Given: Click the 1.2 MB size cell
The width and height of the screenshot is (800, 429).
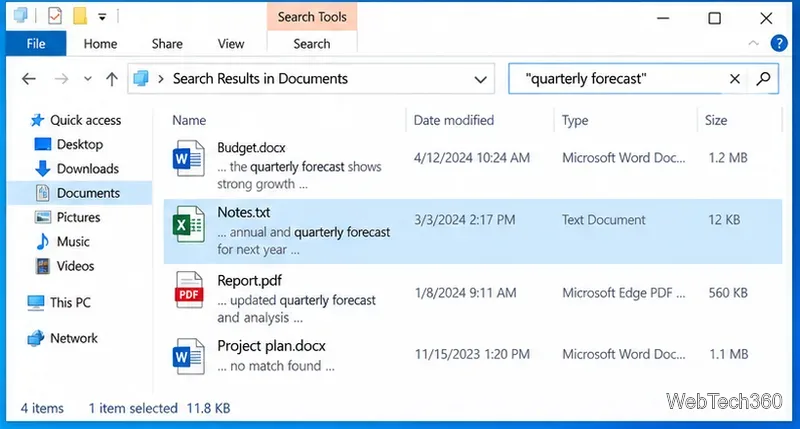Looking at the screenshot, I should [x=728, y=158].
